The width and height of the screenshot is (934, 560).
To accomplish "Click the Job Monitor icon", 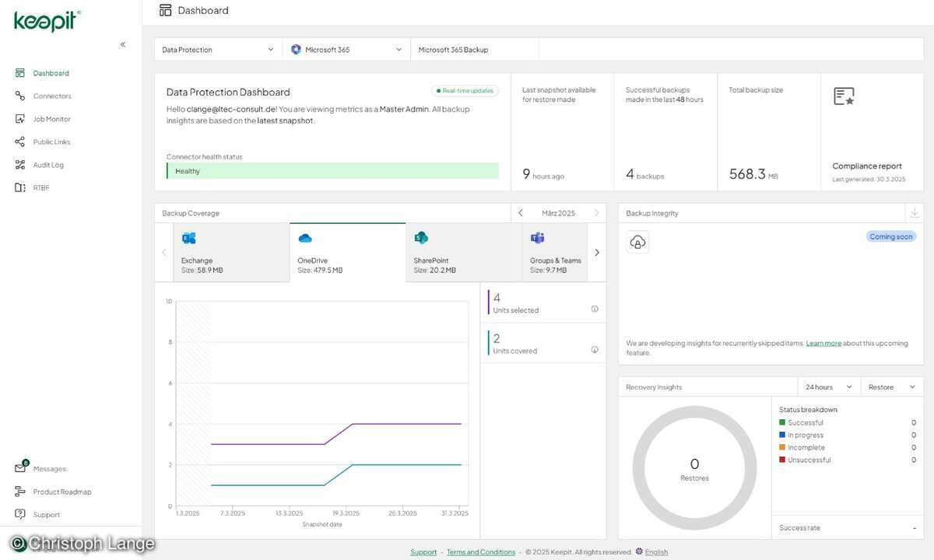I will point(20,119).
